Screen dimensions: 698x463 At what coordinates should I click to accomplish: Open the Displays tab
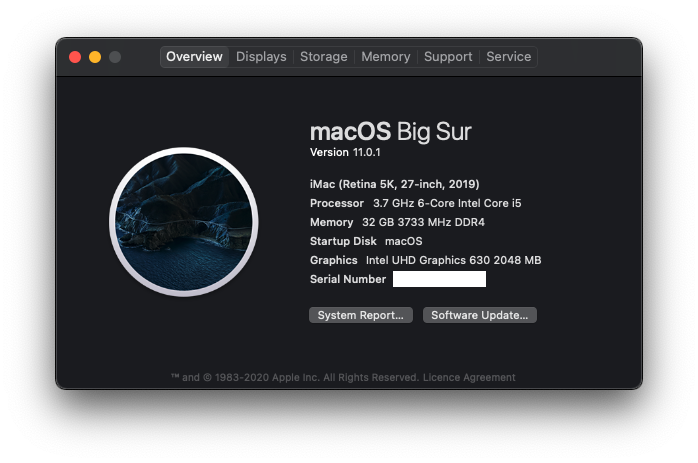click(x=261, y=57)
